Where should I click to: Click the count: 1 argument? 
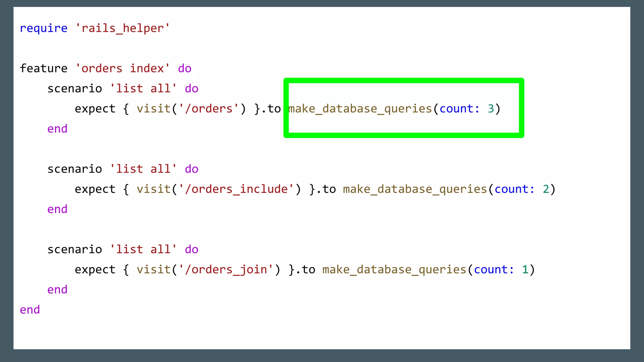pos(501,270)
